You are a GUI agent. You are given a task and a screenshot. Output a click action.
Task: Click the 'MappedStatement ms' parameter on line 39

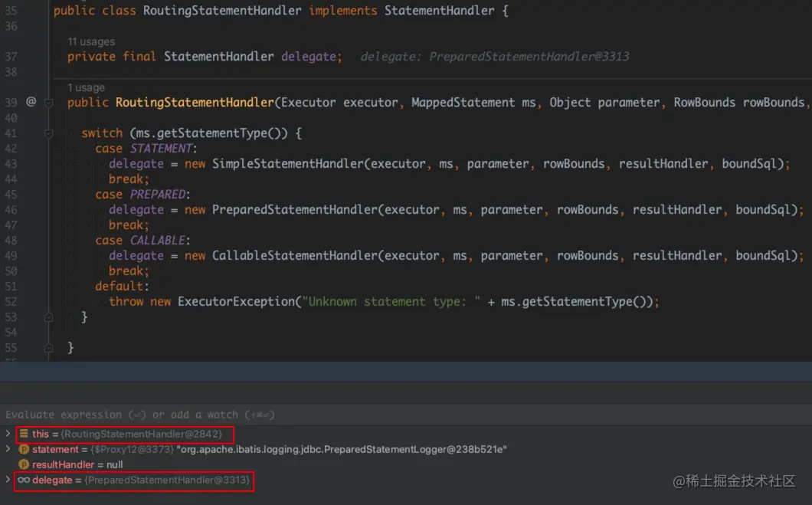(x=473, y=103)
